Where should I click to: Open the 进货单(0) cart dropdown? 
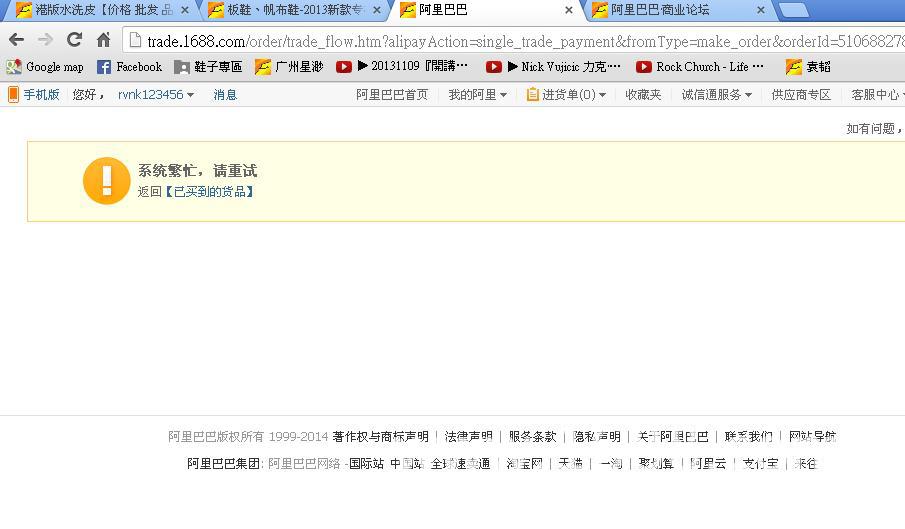click(566, 94)
